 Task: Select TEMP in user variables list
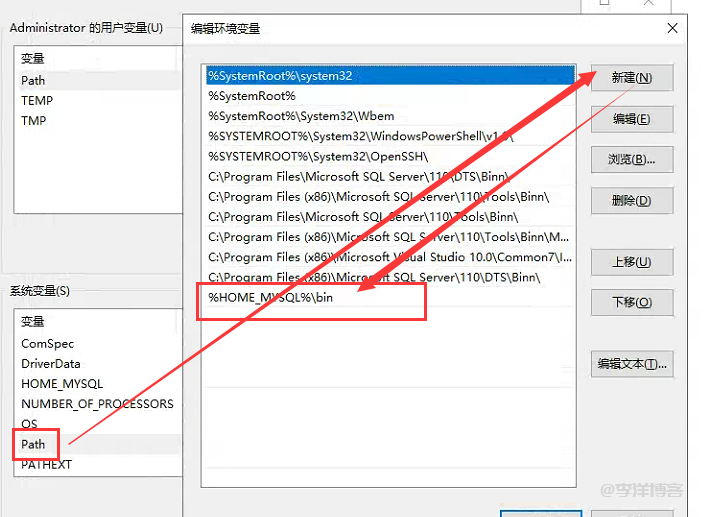pos(37,100)
